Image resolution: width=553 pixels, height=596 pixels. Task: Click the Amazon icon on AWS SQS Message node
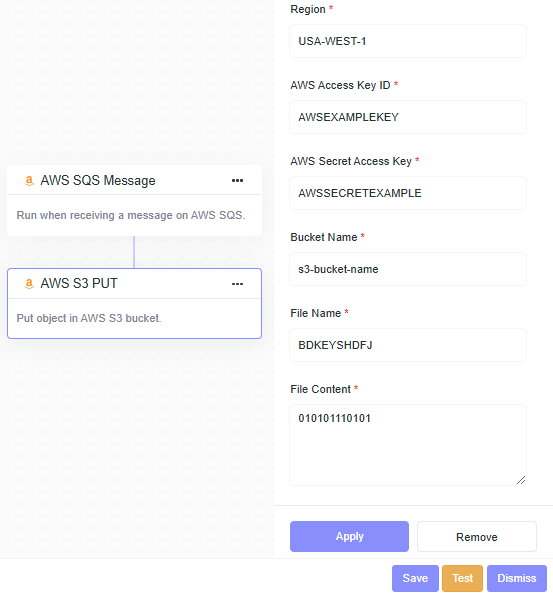tap(29, 181)
